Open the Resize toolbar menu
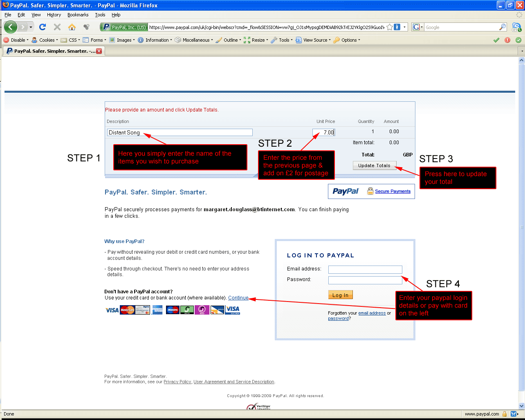Screen dimensions: 525x420 (x=256, y=40)
